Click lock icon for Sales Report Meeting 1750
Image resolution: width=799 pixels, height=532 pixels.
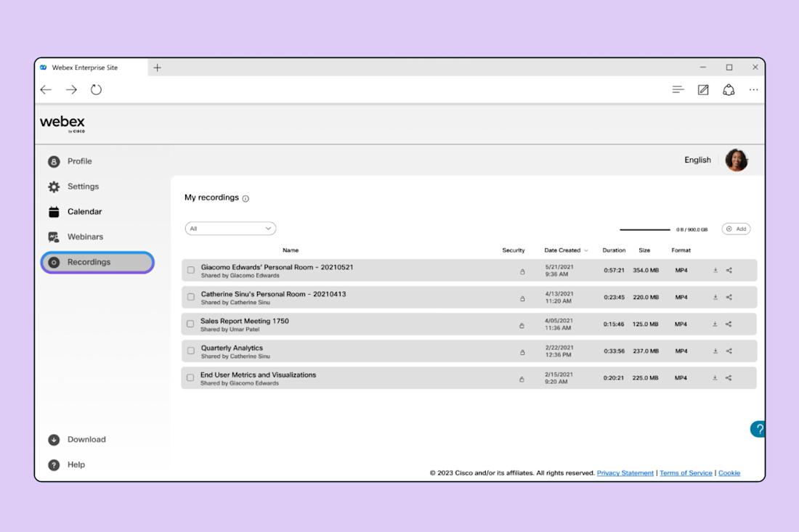522,326
